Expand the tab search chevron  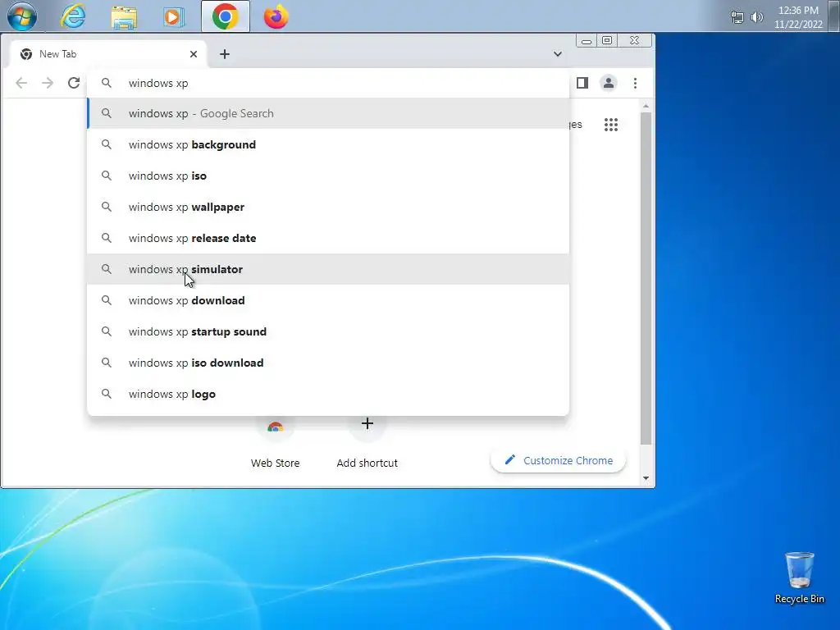[x=558, y=54]
